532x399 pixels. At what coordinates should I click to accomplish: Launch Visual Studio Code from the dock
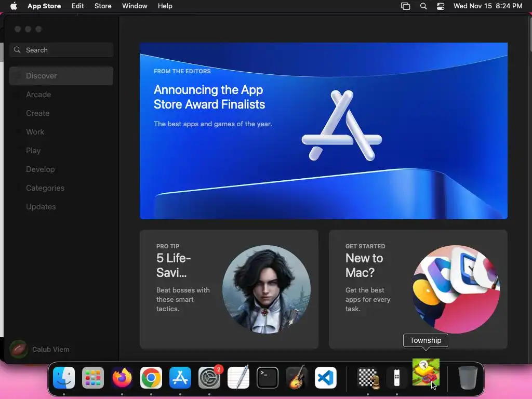[x=326, y=378]
